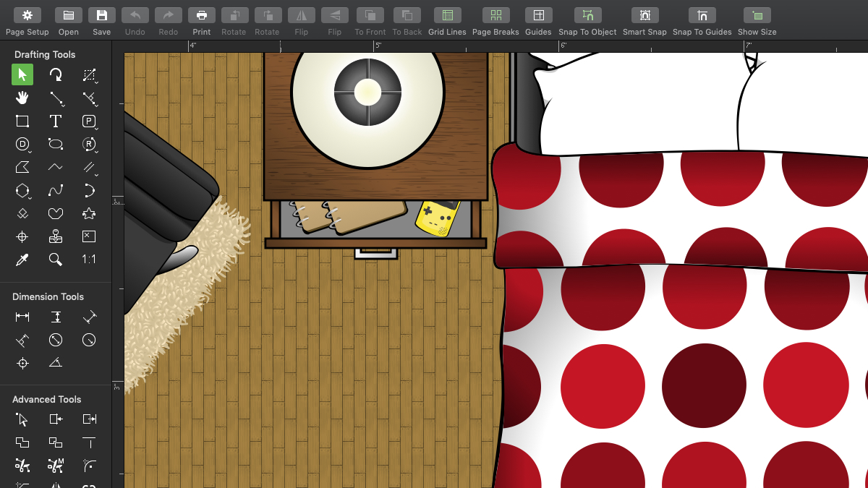The height and width of the screenshot is (488, 868).
Task: Pick the Angle Dimension tool
Action: tap(56, 363)
